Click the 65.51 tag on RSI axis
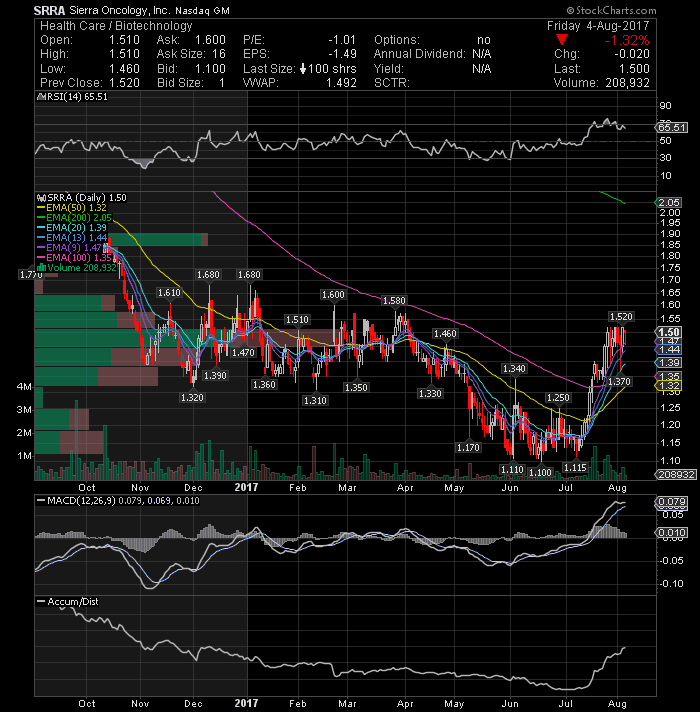 click(672, 128)
